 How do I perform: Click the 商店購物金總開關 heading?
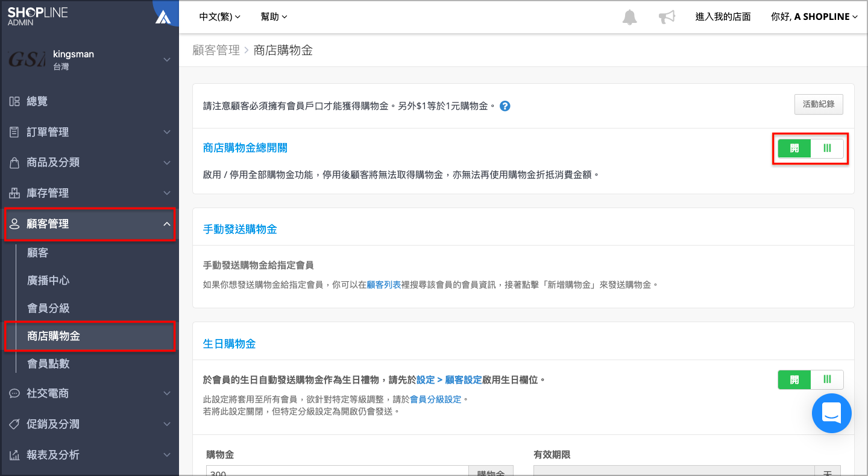point(245,148)
